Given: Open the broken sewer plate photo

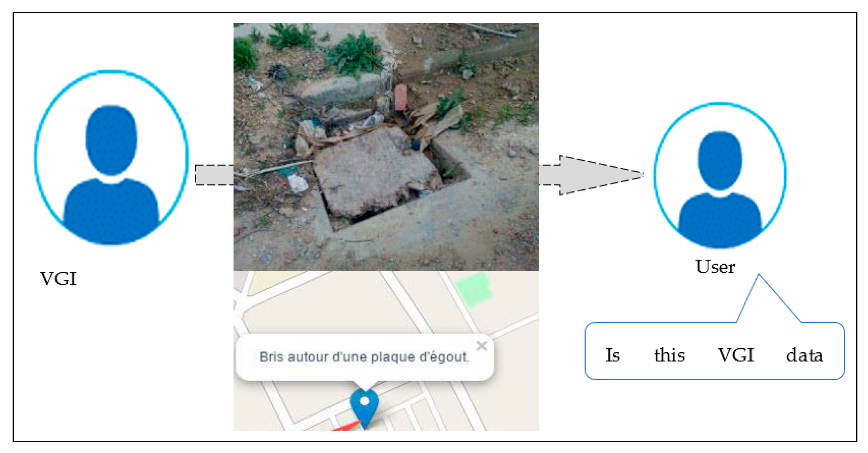Looking at the screenshot, I should point(386,147).
